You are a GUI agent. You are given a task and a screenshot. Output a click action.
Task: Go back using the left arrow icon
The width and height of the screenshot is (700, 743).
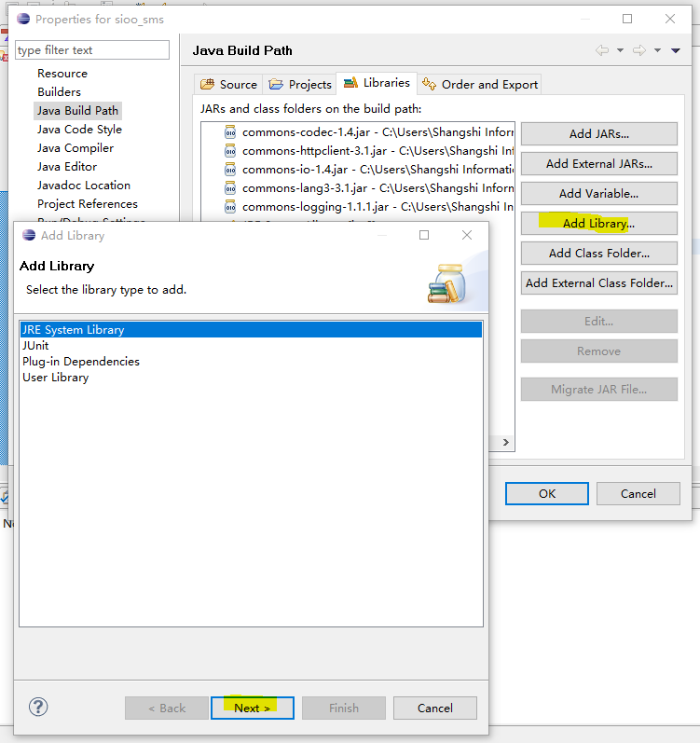point(602,50)
